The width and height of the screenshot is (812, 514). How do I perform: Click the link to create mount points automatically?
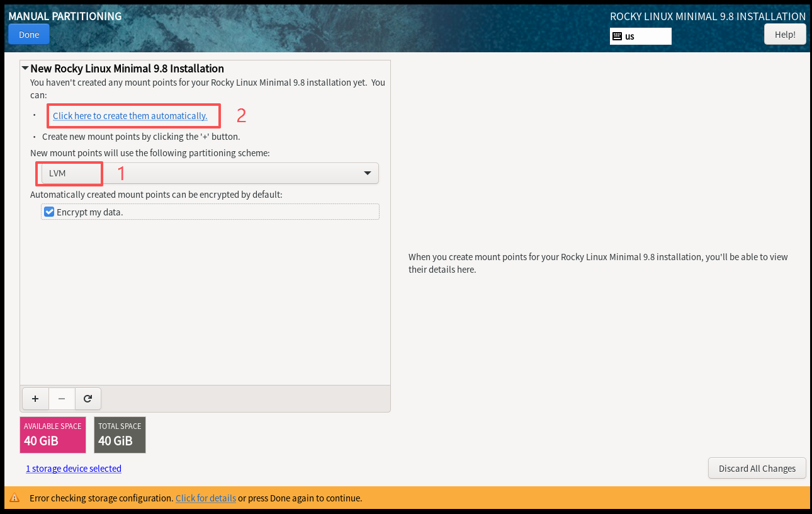tap(130, 116)
